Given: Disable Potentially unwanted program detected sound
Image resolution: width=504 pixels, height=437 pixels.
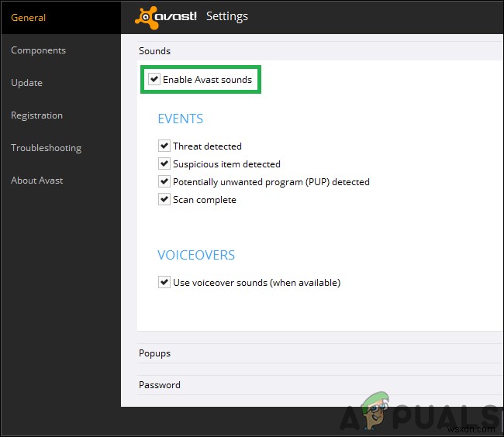Looking at the screenshot, I should coord(164,181).
